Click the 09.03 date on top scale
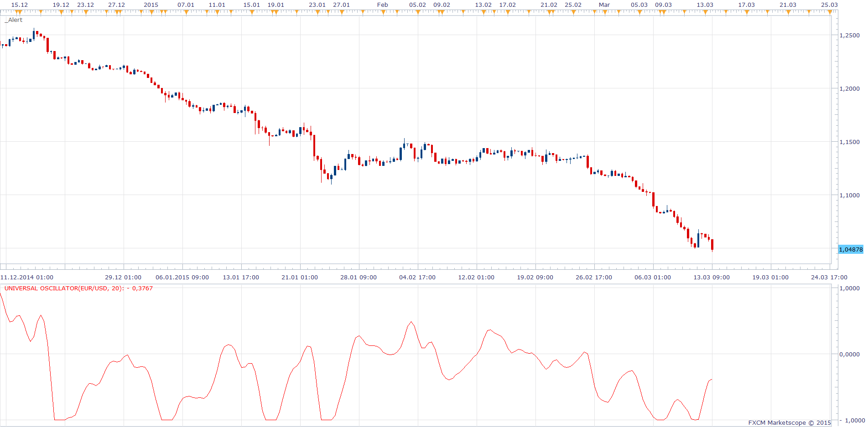Viewport: 868px width, 427px height. tap(664, 5)
